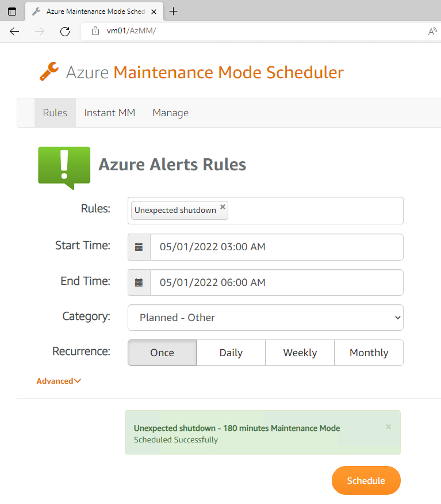The width and height of the screenshot is (441, 504).
Task: Click the browser forward arrow
Action: (x=40, y=31)
